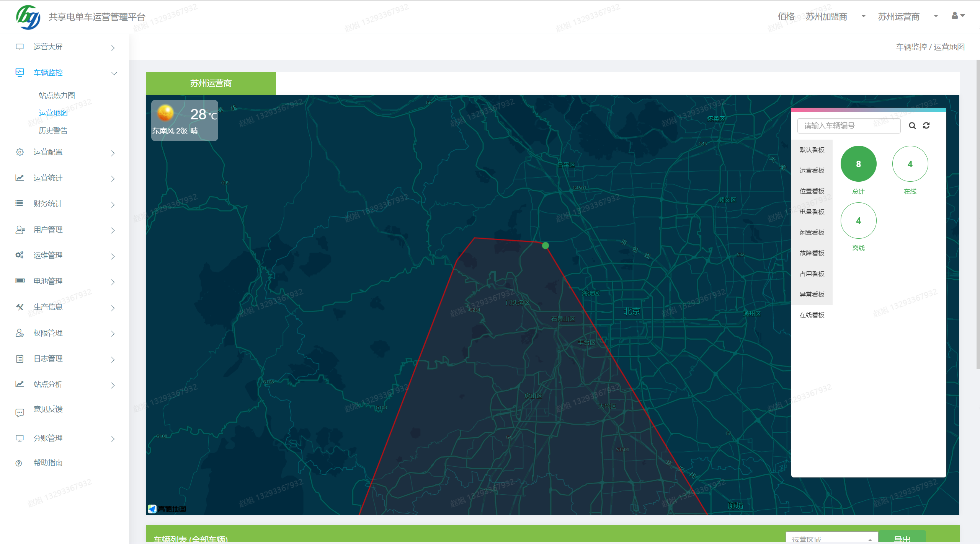Switch to the 电量看板 dashboard tab
The image size is (980, 544).
[x=812, y=212]
